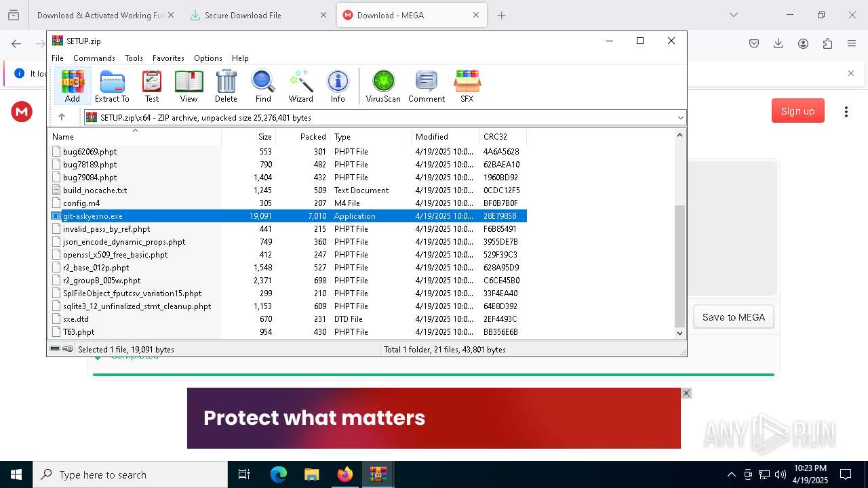
Task: Open the Tools menu
Action: point(134,58)
